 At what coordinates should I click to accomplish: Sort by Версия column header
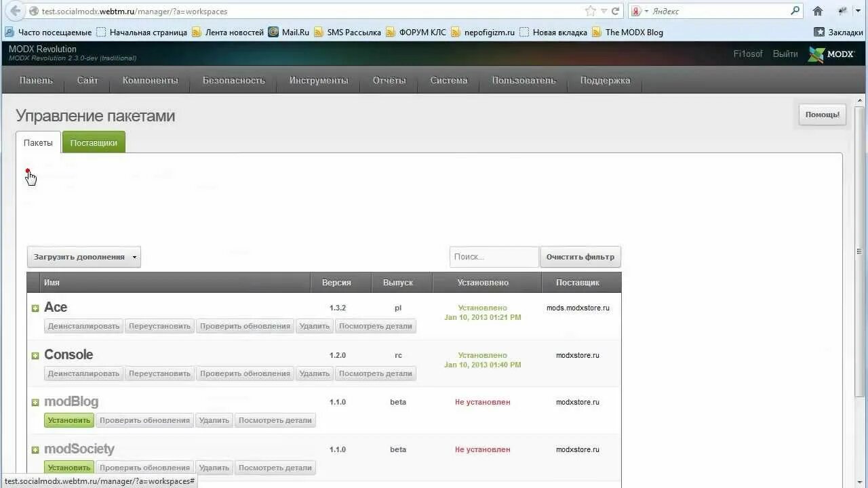click(341, 282)
